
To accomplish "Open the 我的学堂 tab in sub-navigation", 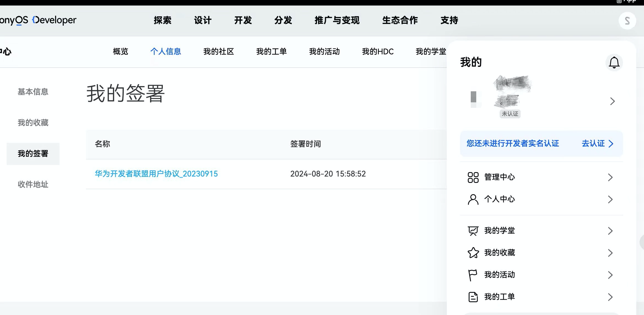I will 431,52.
